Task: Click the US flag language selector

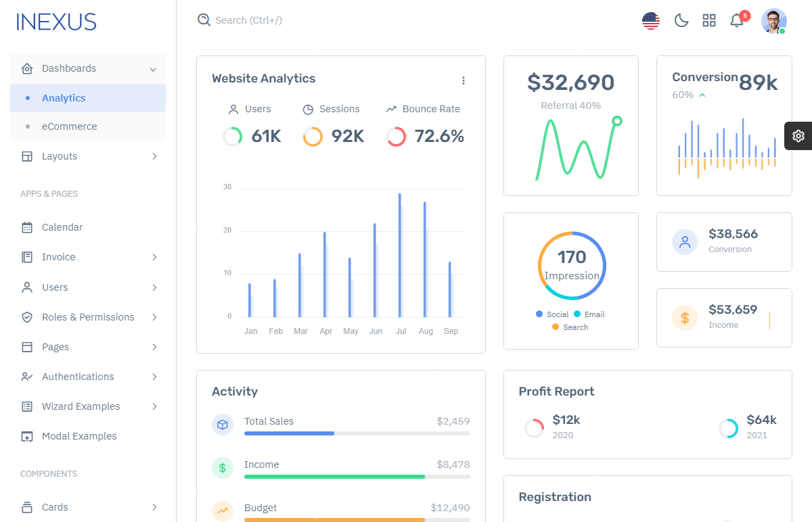Action: coord(650,20)
